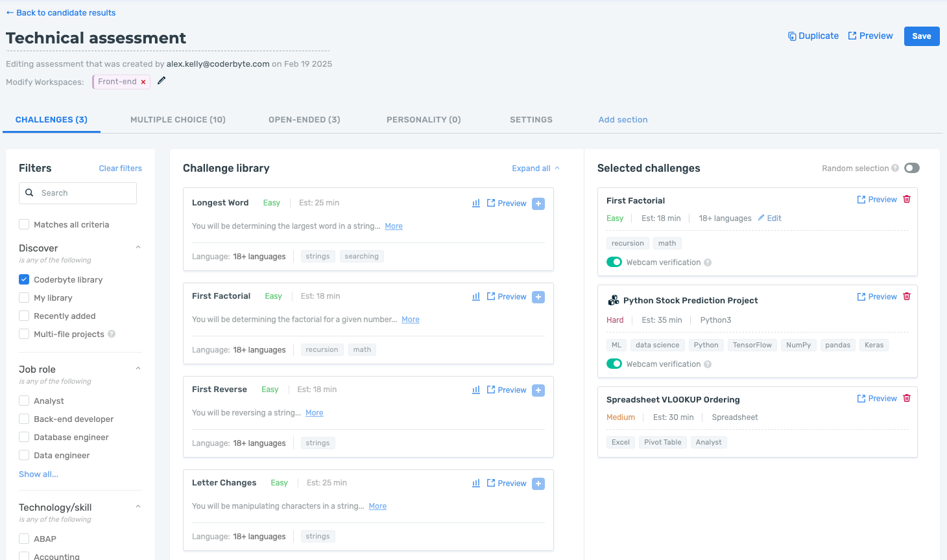
Task: Enable Random selection
Action: pos(912,167)
